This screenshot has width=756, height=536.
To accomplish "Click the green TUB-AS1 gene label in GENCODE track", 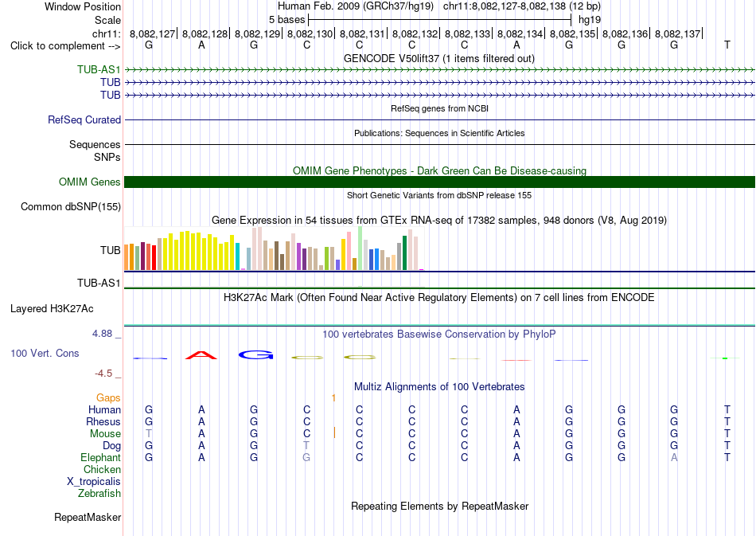I will [99, 69].
